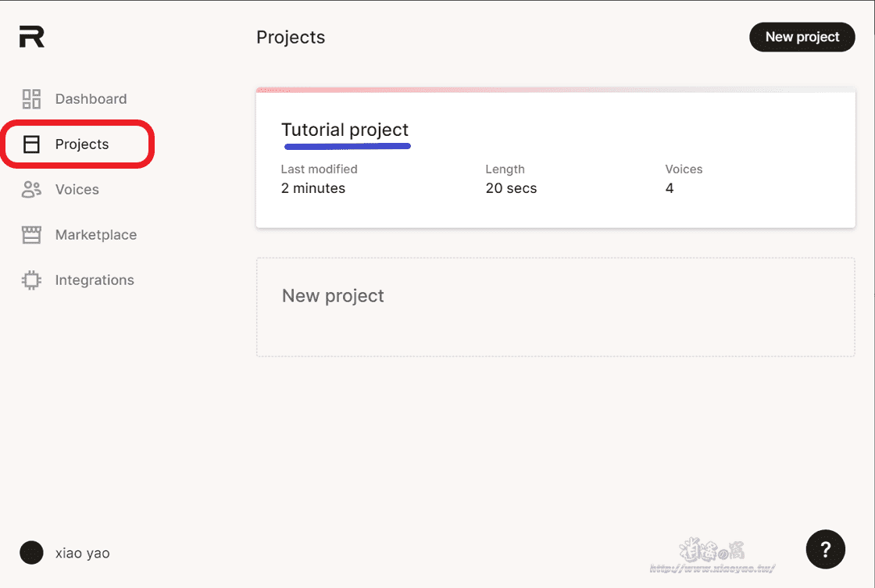Go to Dashboard in the sidebar

(x=91, y=99)
